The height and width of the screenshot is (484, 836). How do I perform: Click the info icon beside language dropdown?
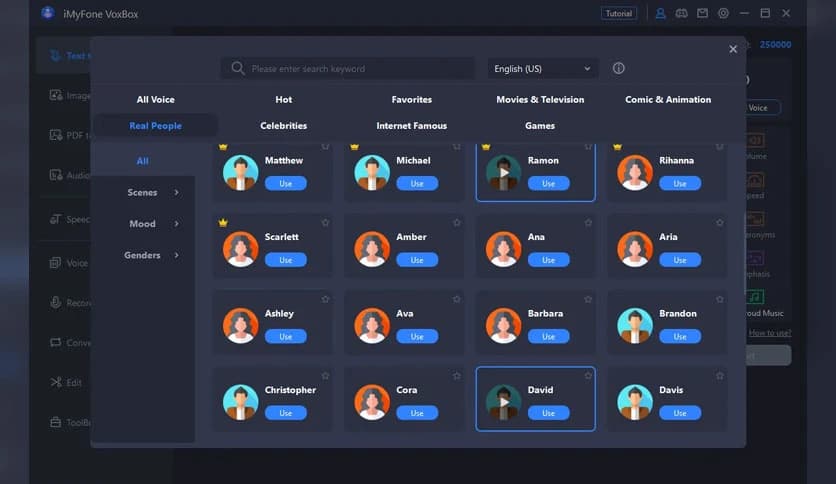coord(618,68)
